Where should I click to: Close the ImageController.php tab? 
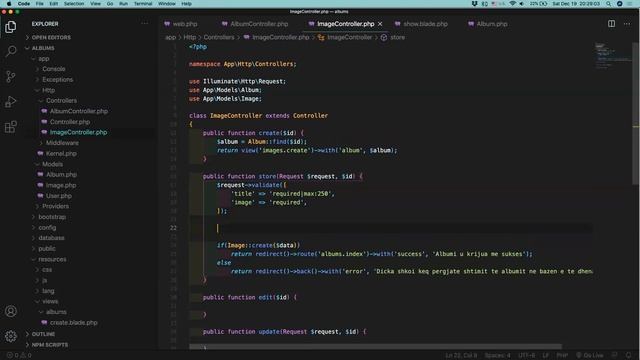click(x=380, y=24)
